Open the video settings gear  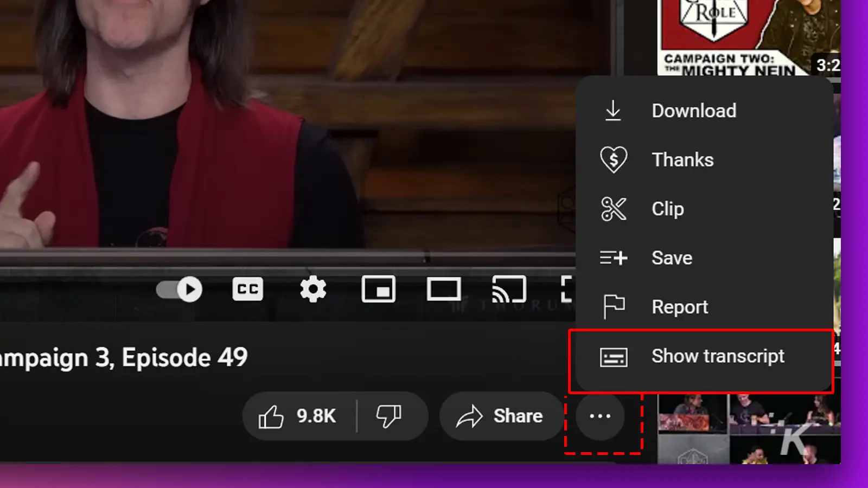[x=313, y=289]
